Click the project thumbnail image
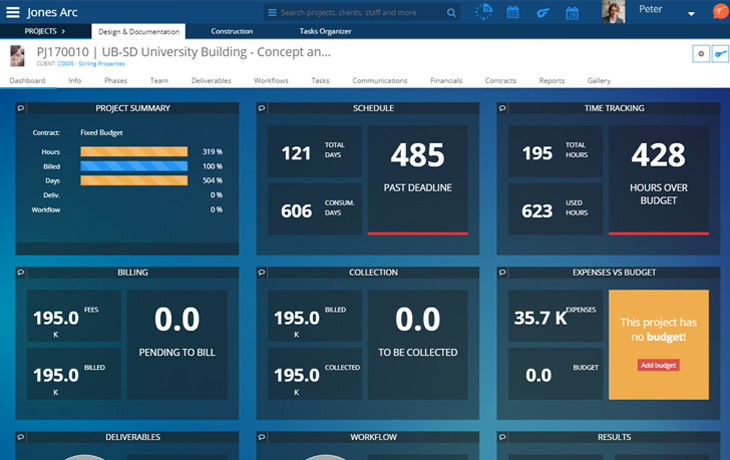This screenshot has width=730, height=460. point(17,56)
